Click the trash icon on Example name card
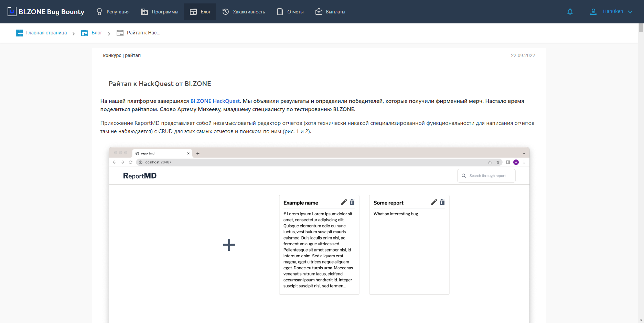The height and width of the screenshot is (323, 644). [x=352, y=202]
